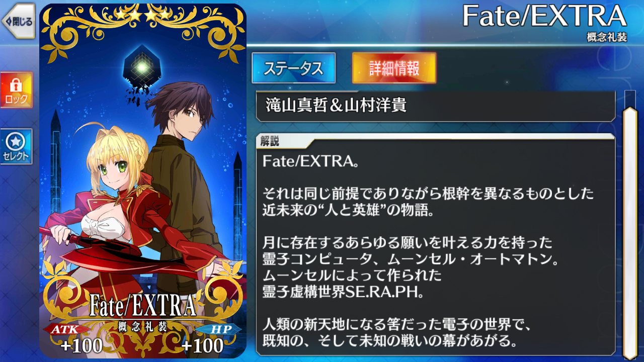Screen dimensions: 644x362
Task: Click the dark-haired character on card
Action: (181, 166)
